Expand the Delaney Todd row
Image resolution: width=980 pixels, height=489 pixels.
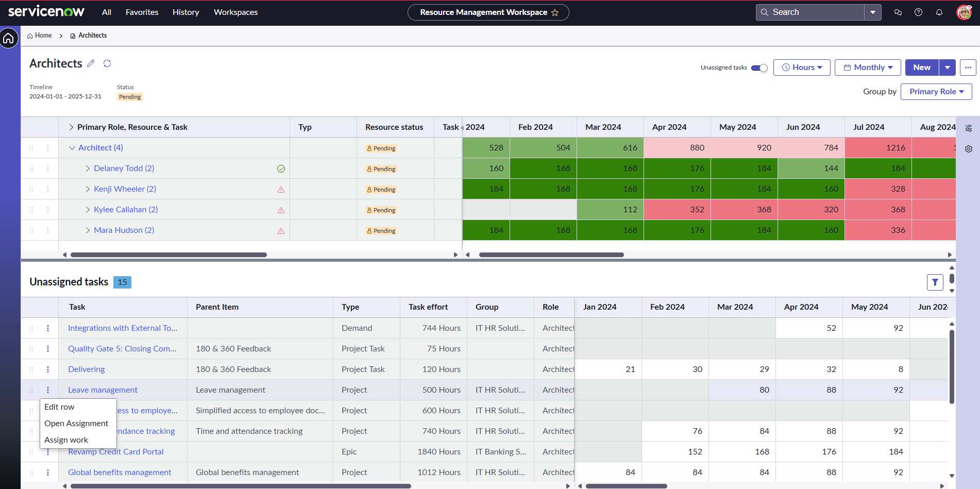coord(88,168)
